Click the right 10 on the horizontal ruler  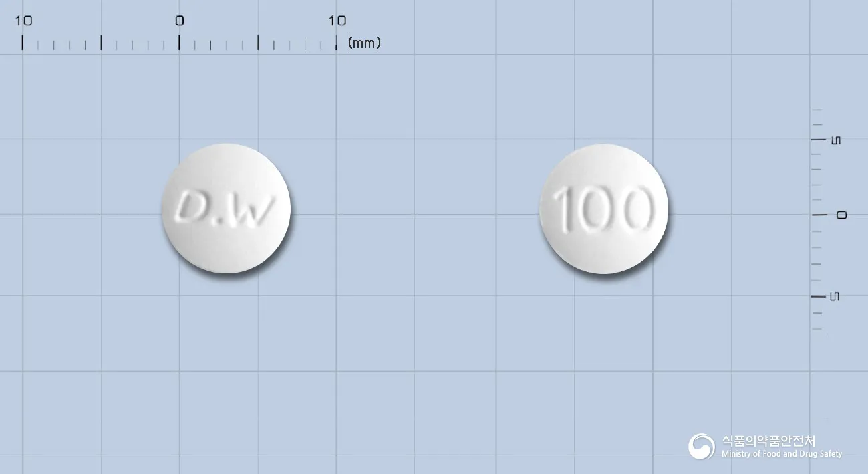click(x=337, y=21)
